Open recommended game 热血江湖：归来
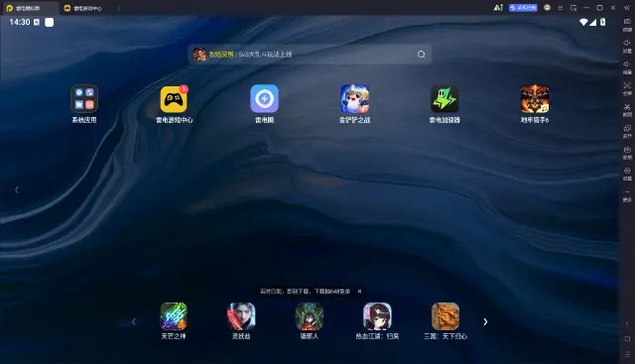635x364 pixels. pyautogui.click(x=377, y=316)
